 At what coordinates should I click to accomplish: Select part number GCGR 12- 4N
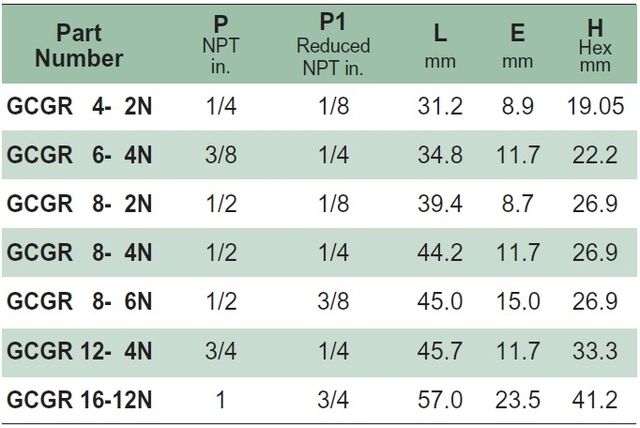[x=79, y=351]
